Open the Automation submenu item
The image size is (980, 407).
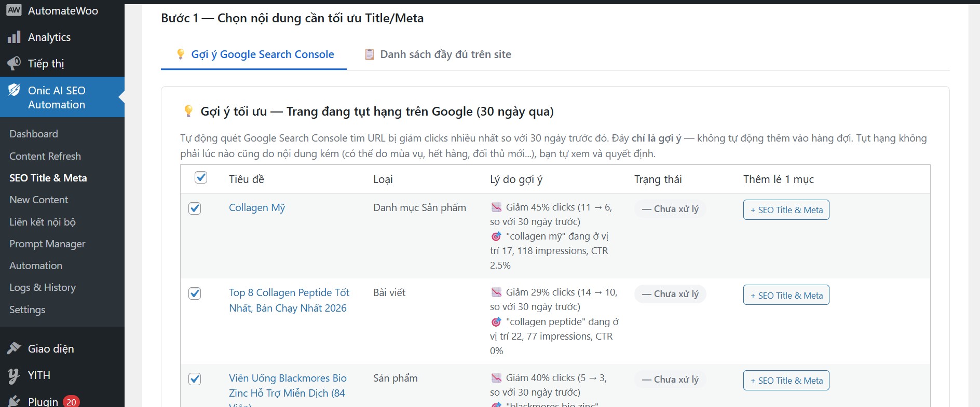[x=36, y=265]
